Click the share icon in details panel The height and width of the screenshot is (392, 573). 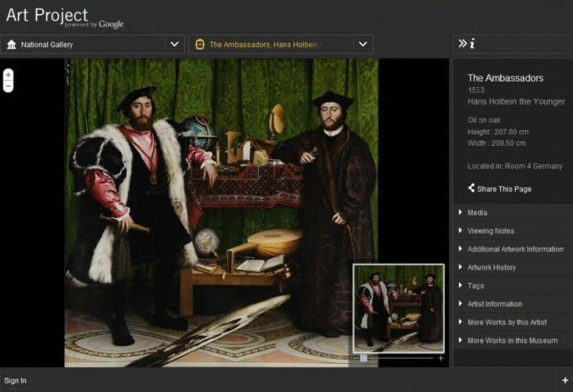point(472,188)
